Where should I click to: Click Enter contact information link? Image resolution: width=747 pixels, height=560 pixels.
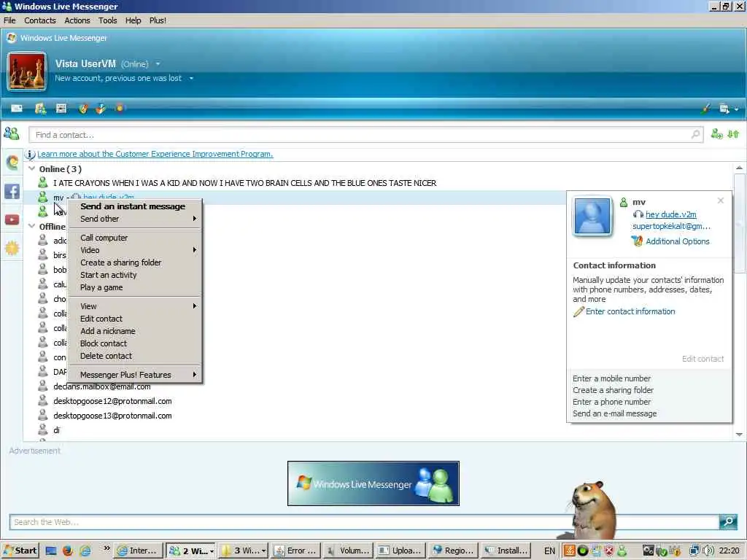[x=630, y=311]
